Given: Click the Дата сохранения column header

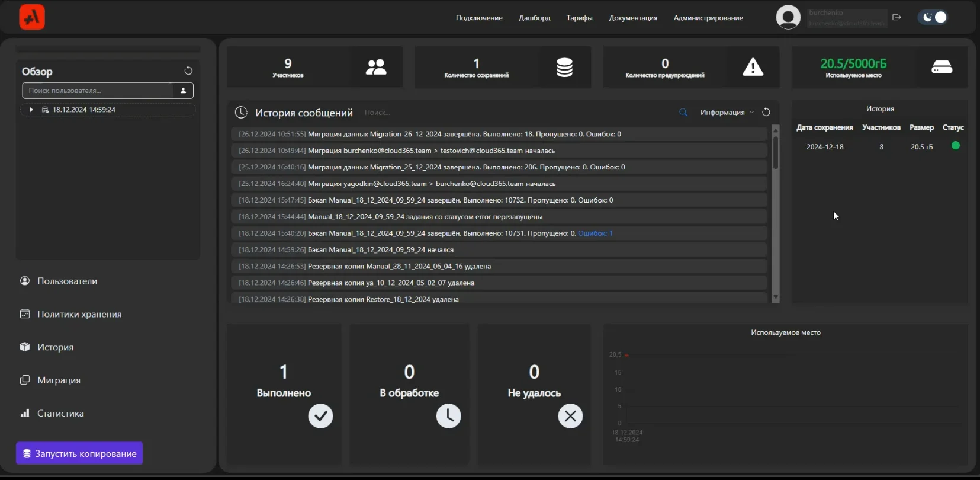Looking at the screenshot, I should tap(824, 127).
